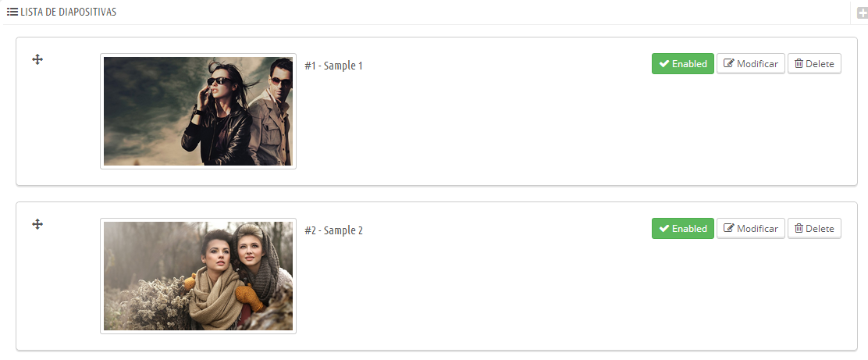Click the pencil icon in Sample 1's Modificar button
This screenshot has height=360, width=868.
pos(729,64)
